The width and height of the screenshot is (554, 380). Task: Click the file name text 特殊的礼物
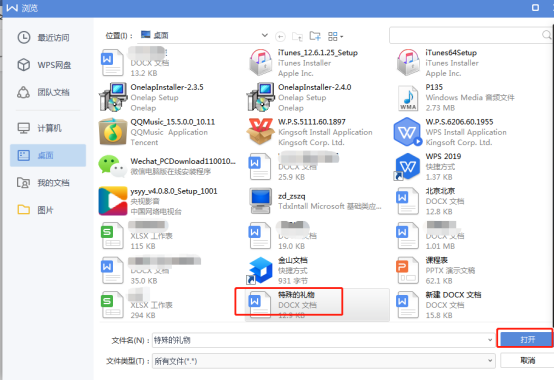296,295
